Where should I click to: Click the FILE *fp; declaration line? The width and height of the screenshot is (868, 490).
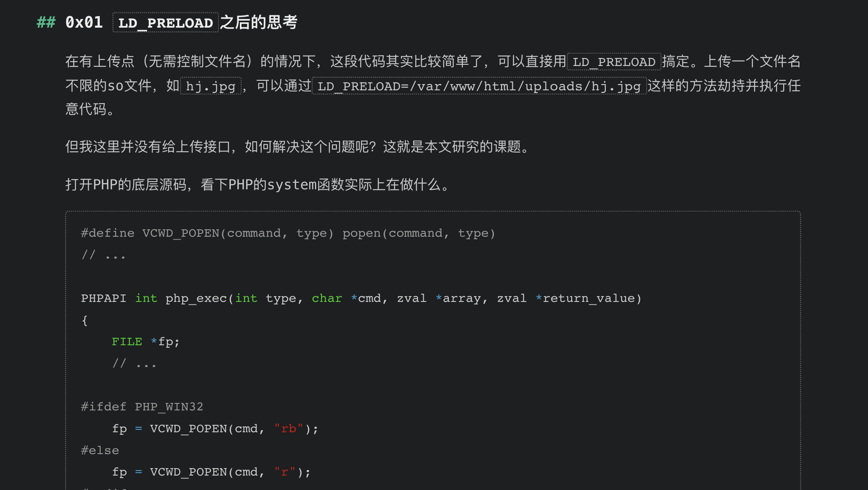pyautogui.click(x=145, y=342)
